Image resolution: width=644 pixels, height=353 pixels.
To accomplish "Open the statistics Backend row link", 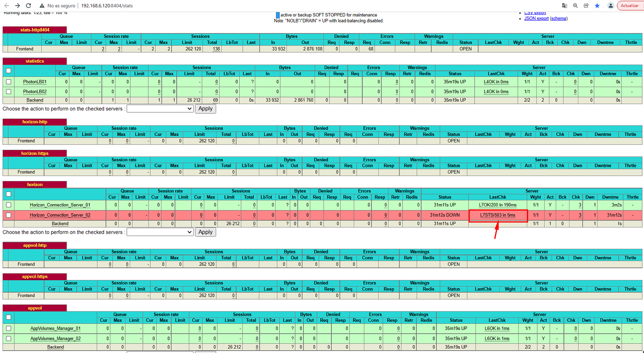I will click(35, 100).
